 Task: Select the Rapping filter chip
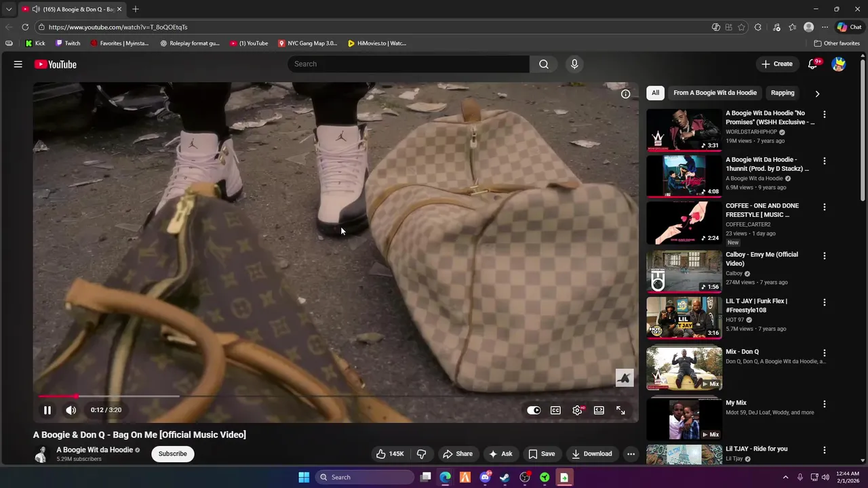782,93
